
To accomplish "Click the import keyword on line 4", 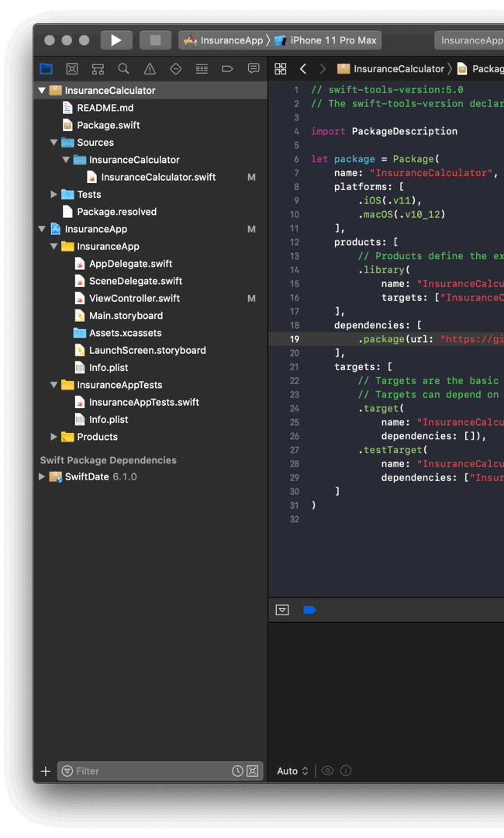I will pyautogui.click(x=328, y=131).
